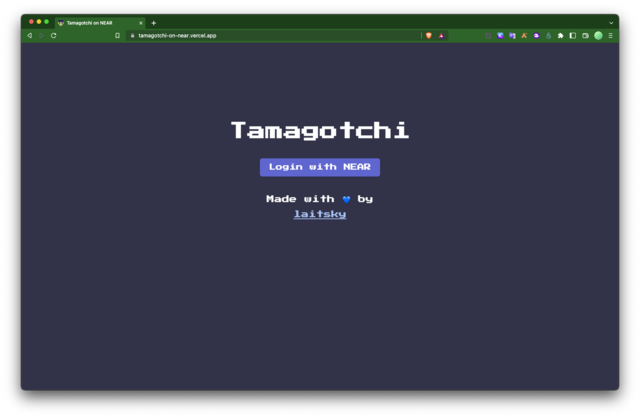The image size is (640, 418).
Task: Go back with the browser back arrow
Action: (29, 36)
